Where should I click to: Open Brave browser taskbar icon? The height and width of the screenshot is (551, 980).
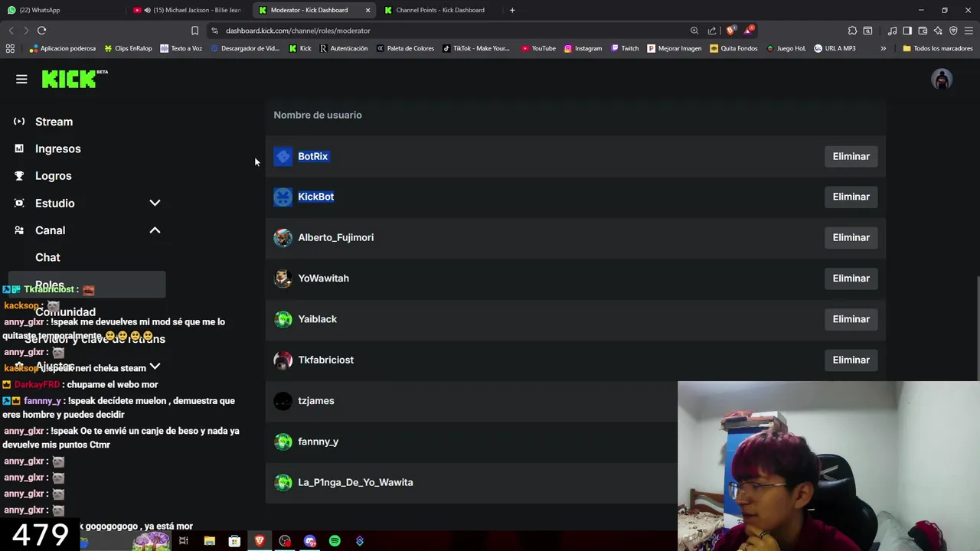pyautogui.click(x=260, y=541)
